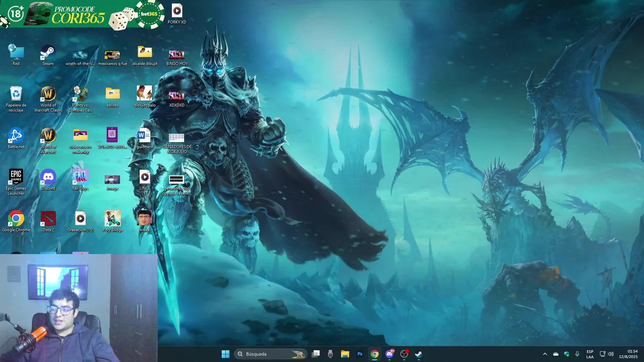Open the ESP LAA language switcher
Screen dimensions: 644x362
(590, 354)
